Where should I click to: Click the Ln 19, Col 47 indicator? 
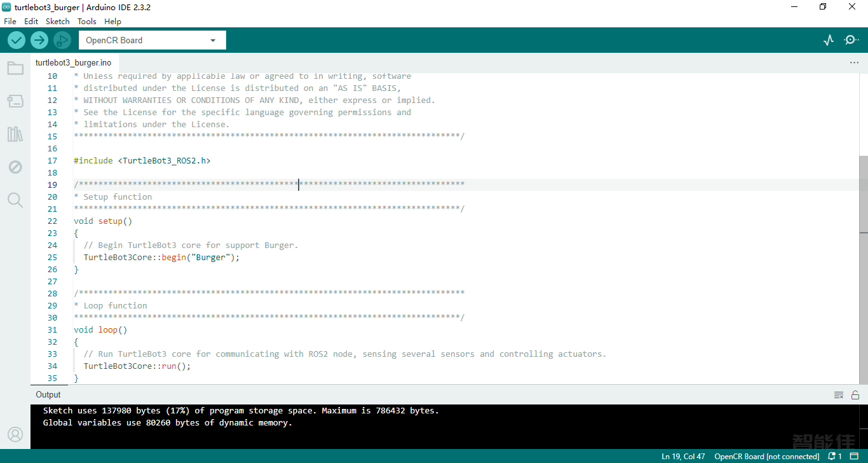[x=683, y=456]
